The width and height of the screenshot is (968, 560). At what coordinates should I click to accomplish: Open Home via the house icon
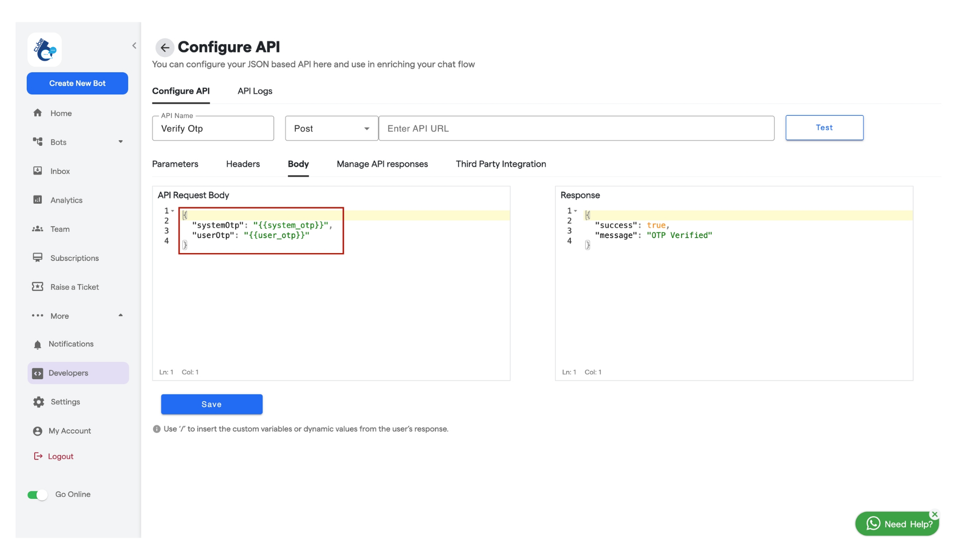37,113
